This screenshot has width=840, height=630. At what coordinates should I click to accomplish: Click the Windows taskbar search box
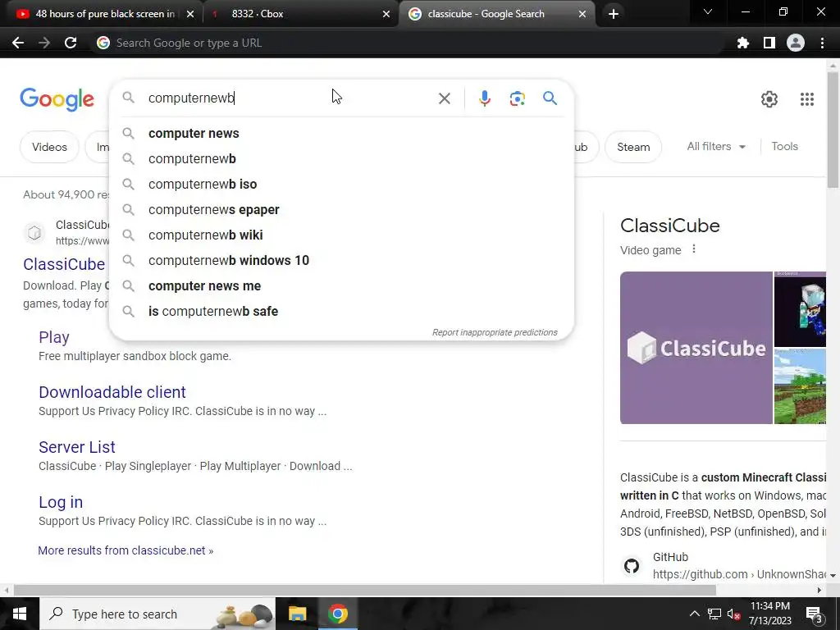tap(157, 614)
